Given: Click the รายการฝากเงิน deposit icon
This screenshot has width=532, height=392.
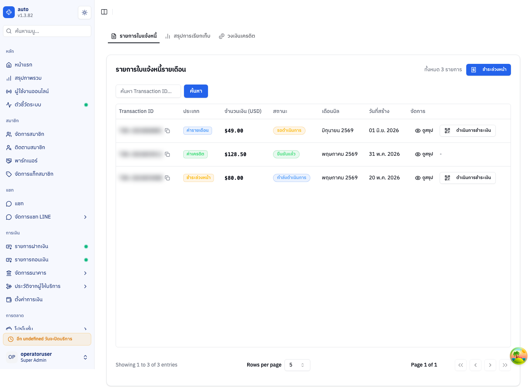Looking at the screenshot, I should [x=9, y=247].
